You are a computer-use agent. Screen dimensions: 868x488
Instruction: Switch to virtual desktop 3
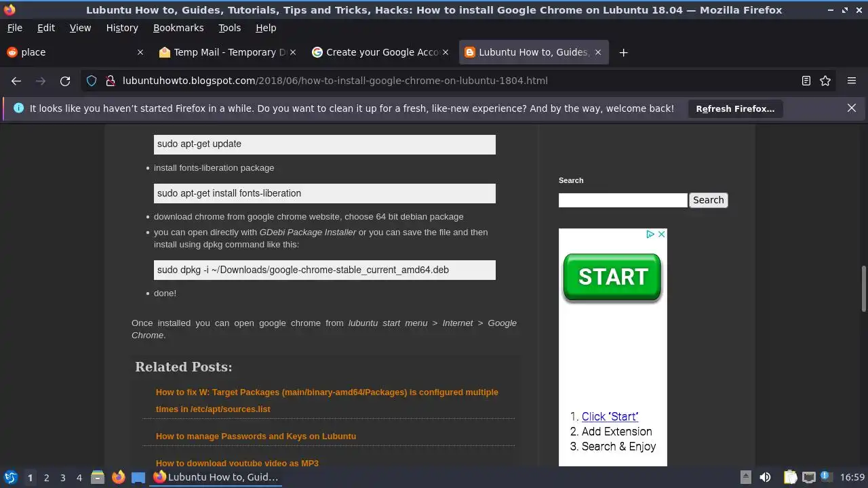[x=62, y=477]
